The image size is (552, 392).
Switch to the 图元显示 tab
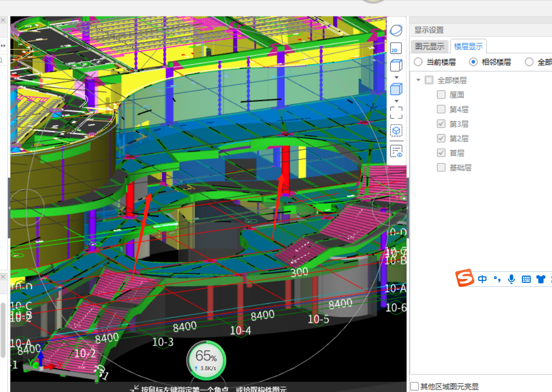pos(430,47)
